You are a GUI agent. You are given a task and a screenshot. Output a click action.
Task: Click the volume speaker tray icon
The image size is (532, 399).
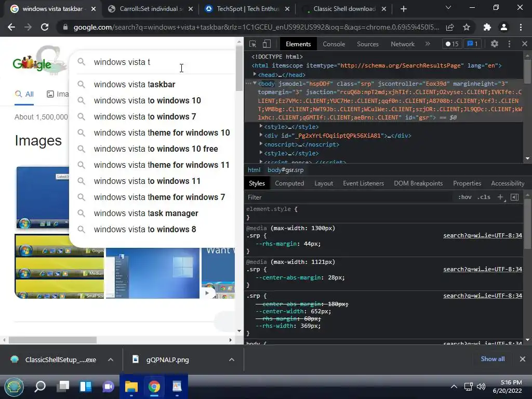pos(481,387)
